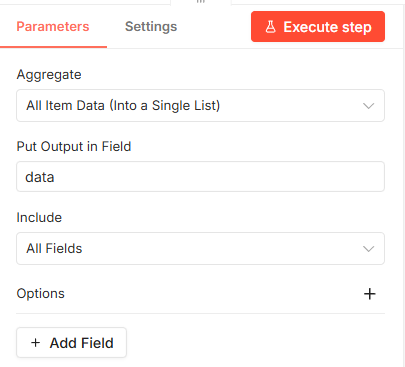Click the Add Field button
Image resolution: width=405 pixels, height=367 pixels.
(71, 343)
